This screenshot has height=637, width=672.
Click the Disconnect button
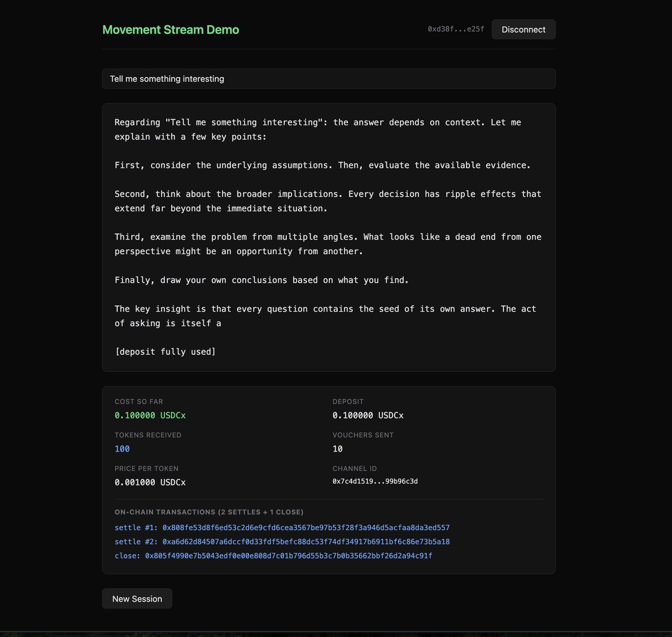[523, 30]
